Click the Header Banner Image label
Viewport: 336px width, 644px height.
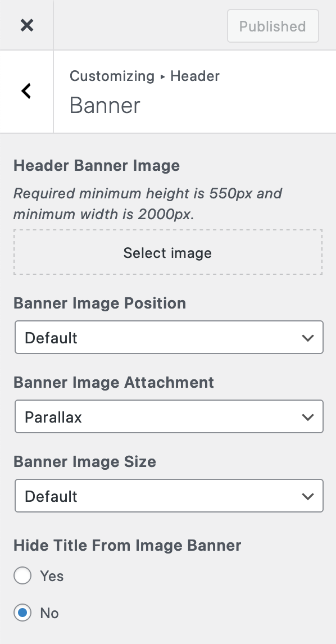pos(97,166)
